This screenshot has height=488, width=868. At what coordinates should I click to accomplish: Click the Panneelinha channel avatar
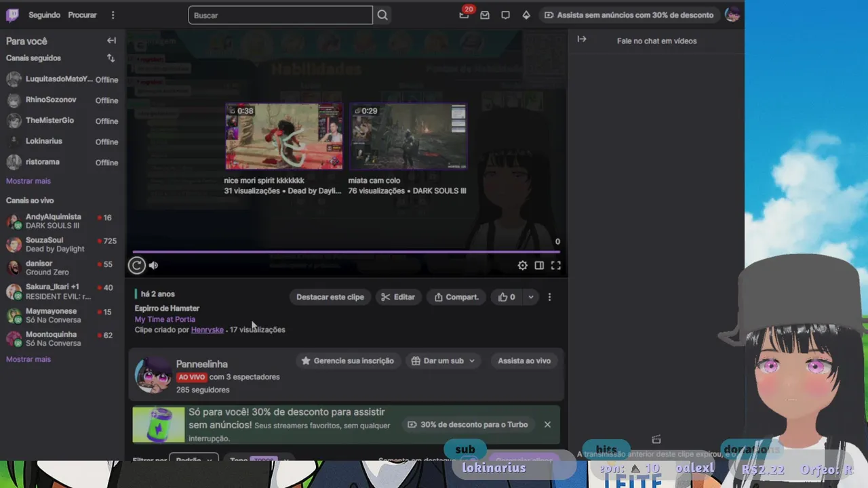(153, 375)
